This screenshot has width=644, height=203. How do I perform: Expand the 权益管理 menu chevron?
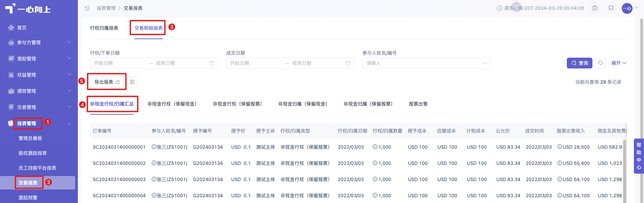pyautogui.click(x=69, y=75)
